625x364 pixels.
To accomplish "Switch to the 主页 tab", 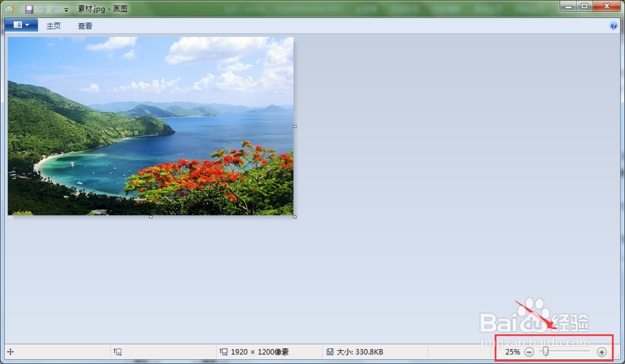I will [53, 26].
